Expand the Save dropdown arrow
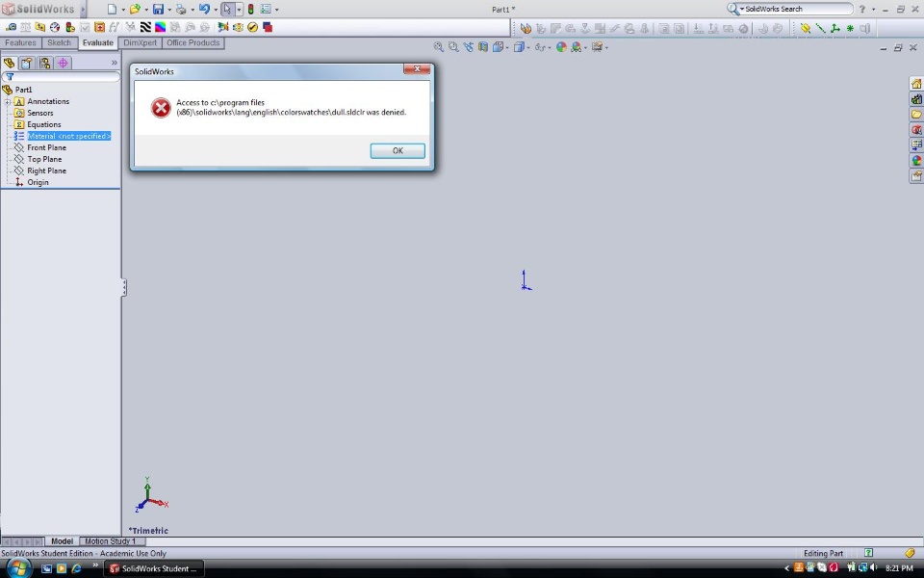Screen dimensions: 924x578 (169, 10)
